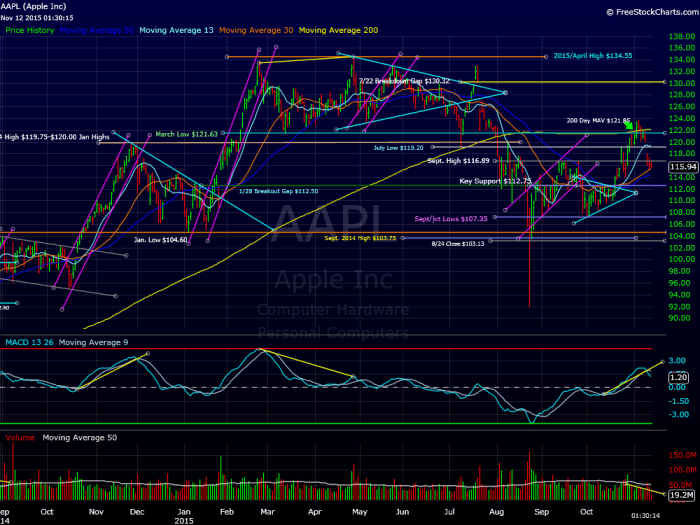
Task: Click the 150.0M volume axis label
Action: (683, 455)
